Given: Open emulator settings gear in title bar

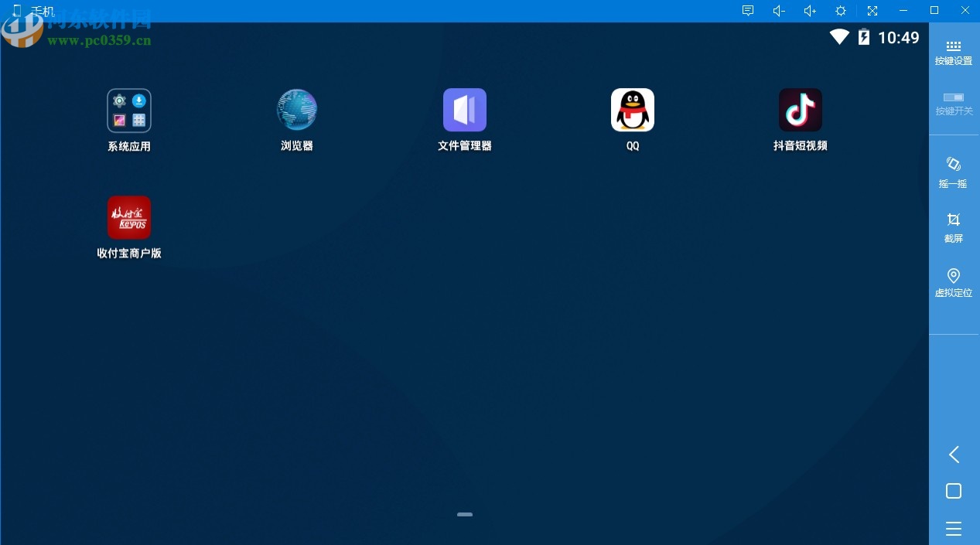Looking at the screenshot, I should click(841, 11).
